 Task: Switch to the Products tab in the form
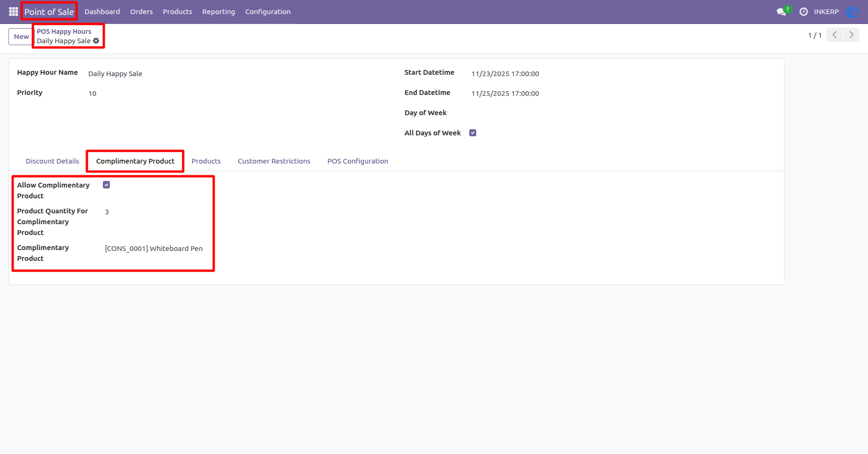(206, 161)
